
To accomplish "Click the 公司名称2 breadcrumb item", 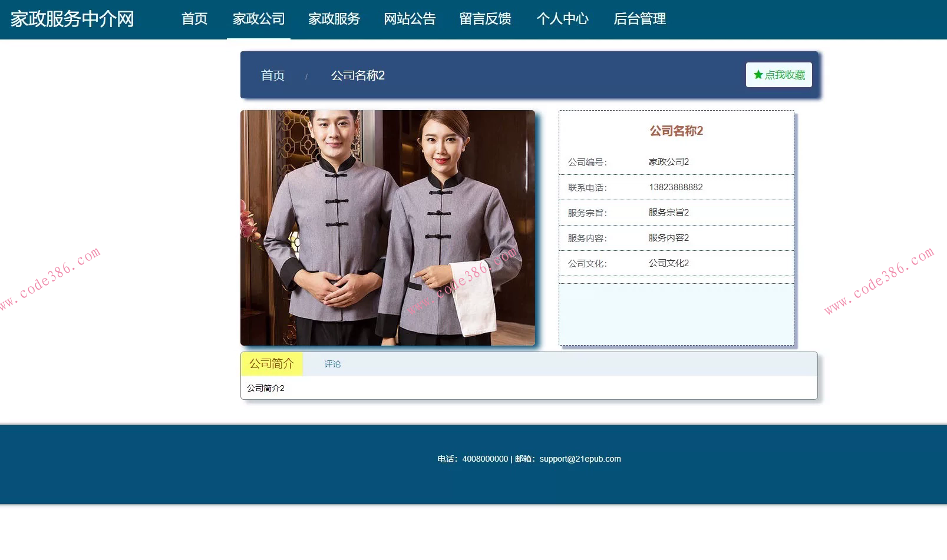I will [x=357, y=75].
